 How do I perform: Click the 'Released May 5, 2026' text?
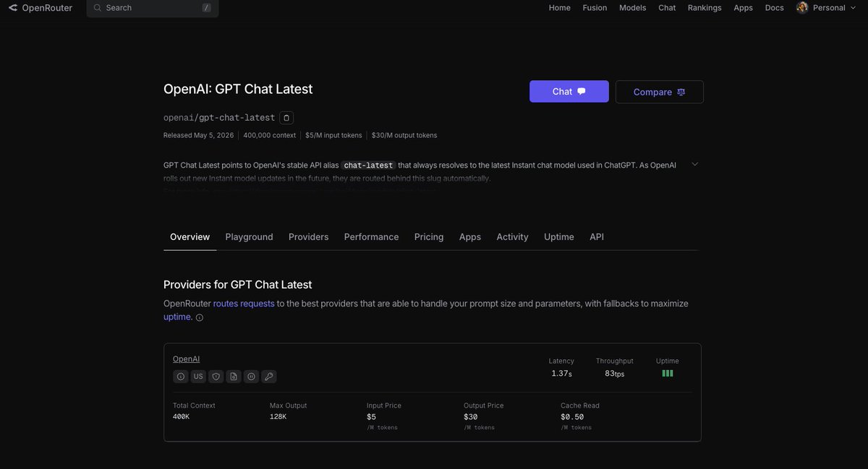(x=199, y=135)
